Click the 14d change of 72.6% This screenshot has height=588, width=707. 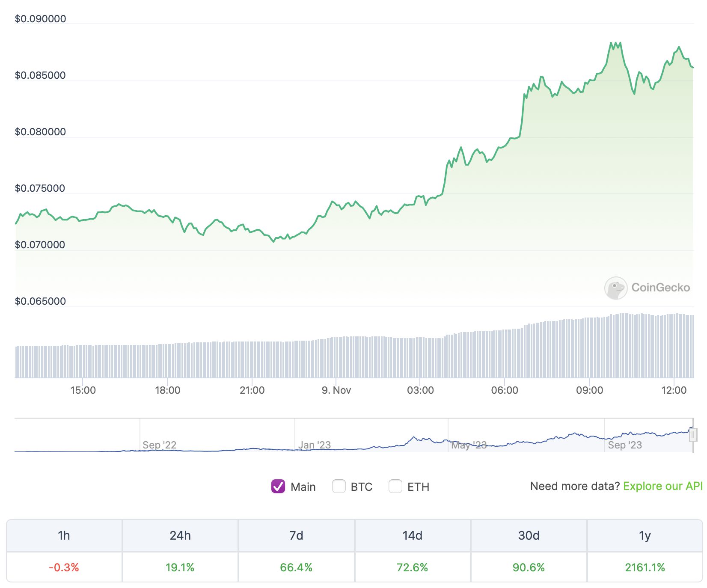coord(412,567)
